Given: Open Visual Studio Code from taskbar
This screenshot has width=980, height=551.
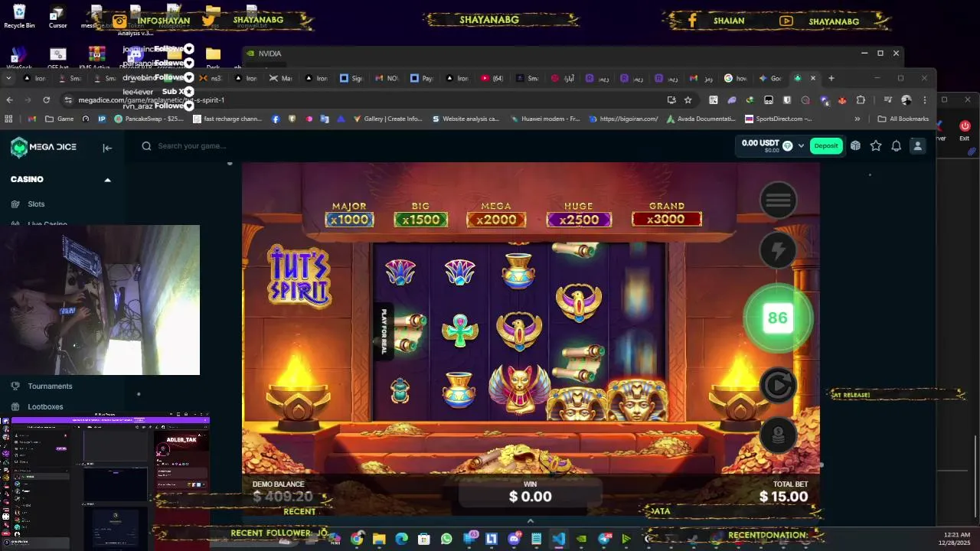Looking at the screenshot, I should point(559,540).
